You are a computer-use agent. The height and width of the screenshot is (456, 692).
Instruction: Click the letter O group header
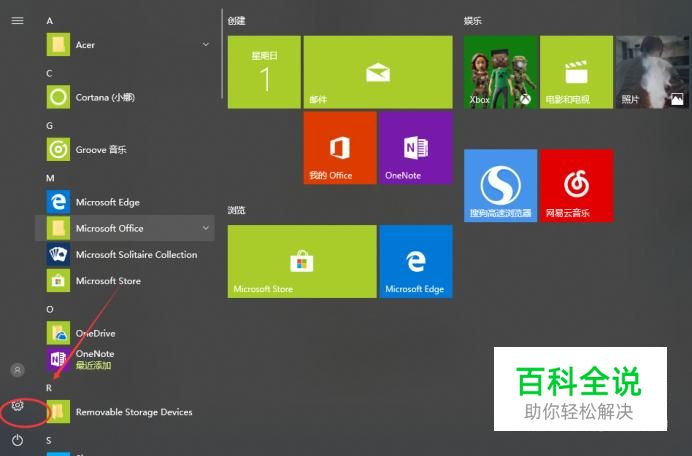tap(50, 309)
